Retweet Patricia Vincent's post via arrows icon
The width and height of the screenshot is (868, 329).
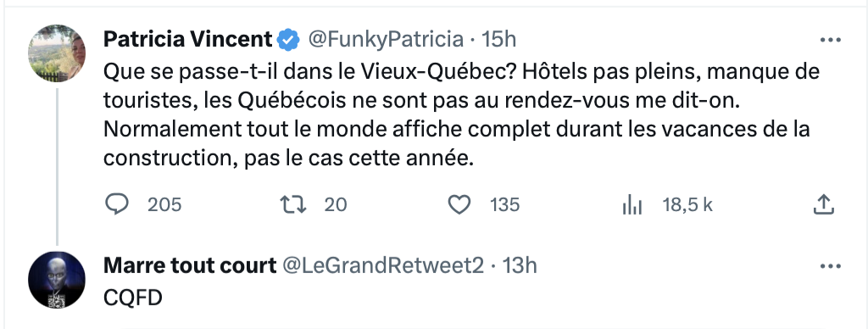292,205
